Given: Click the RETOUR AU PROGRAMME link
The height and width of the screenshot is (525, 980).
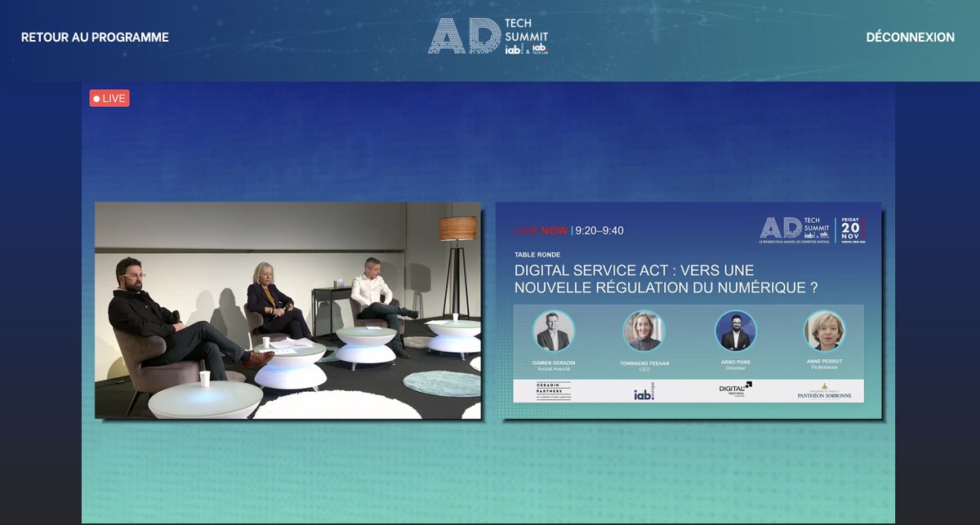Looking at the screenshot, I should pos(95,38).
